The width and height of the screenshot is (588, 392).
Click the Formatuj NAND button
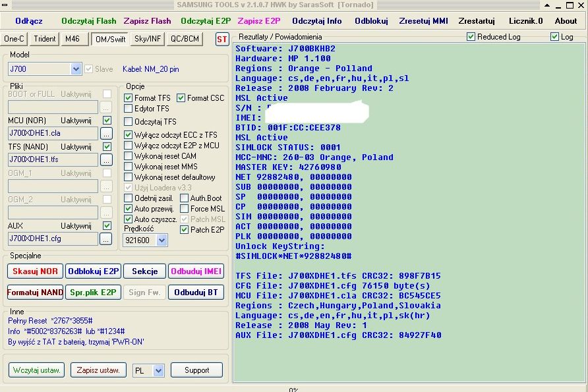click(35, 293)
